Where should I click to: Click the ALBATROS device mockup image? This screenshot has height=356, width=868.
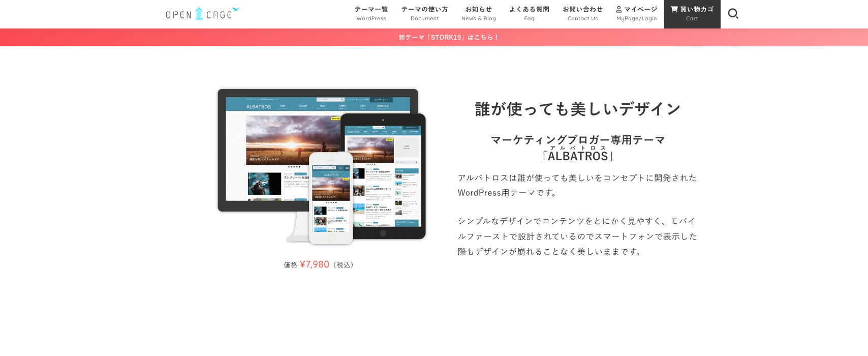[x=322, y=166]
